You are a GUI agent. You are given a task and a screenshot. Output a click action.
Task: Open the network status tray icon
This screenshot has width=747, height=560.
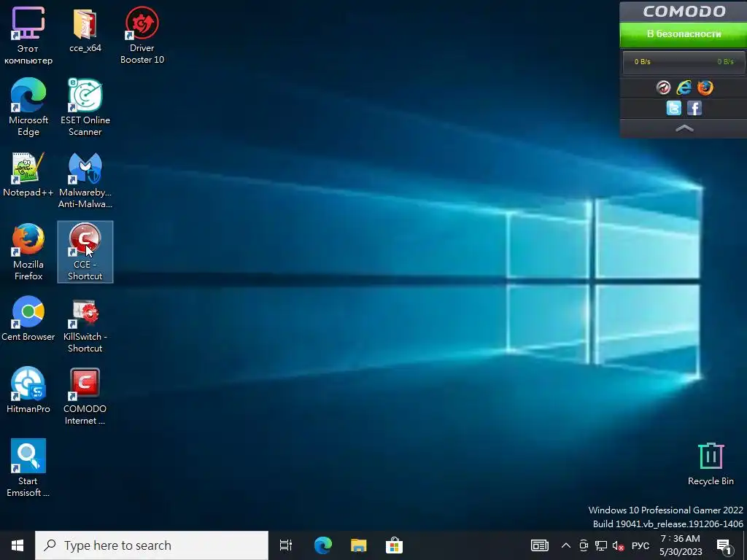(x=601, y=545)
